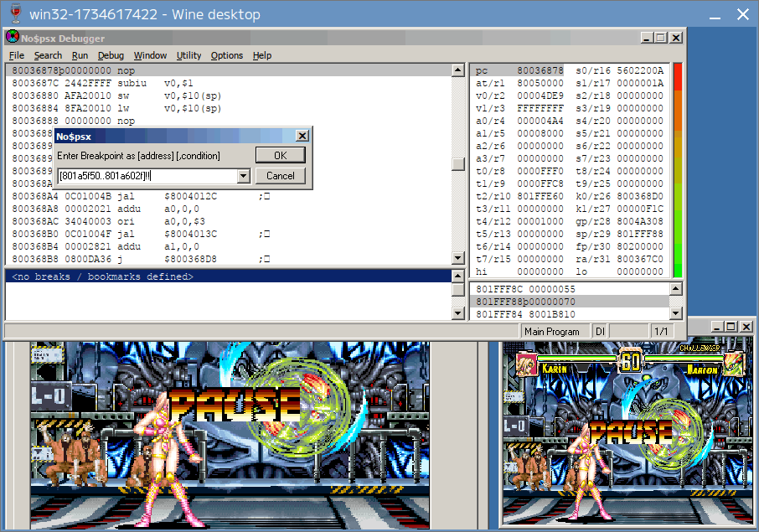Open the File menu

[17, 55]
